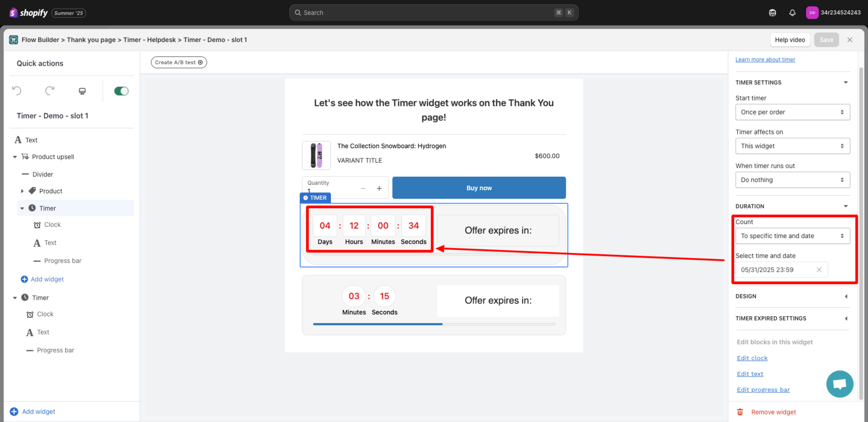This screenshot has height=422, width=868.
Task: Click the Buy now button
Action: click(479, 188)
